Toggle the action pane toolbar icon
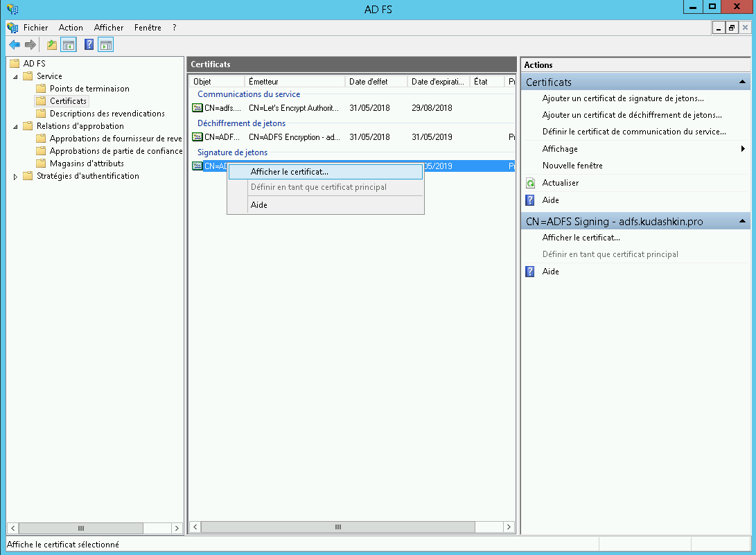756x555 pixels. coord(105,45)
